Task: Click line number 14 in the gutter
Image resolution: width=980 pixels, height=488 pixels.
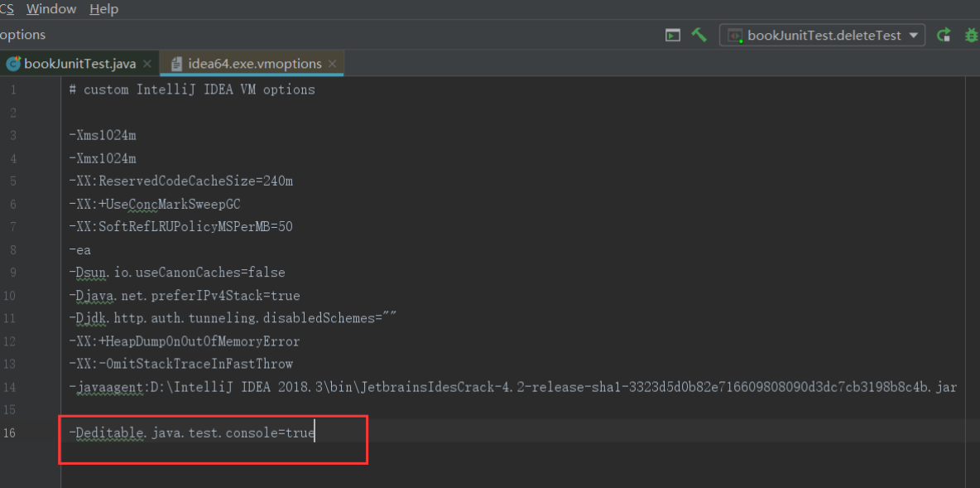Action: point(9,387)
